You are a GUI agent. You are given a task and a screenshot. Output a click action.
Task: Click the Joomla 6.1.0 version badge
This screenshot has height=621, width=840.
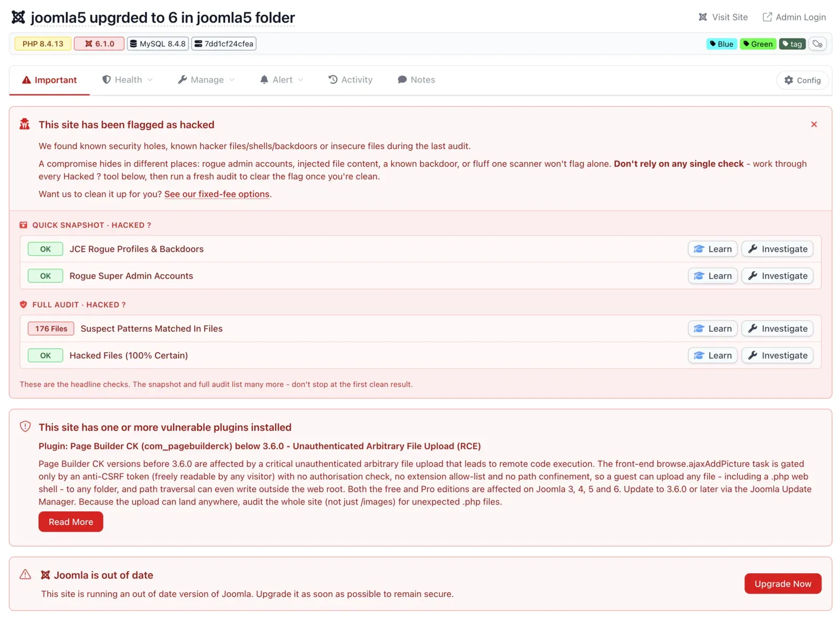(x=99, y=44)
